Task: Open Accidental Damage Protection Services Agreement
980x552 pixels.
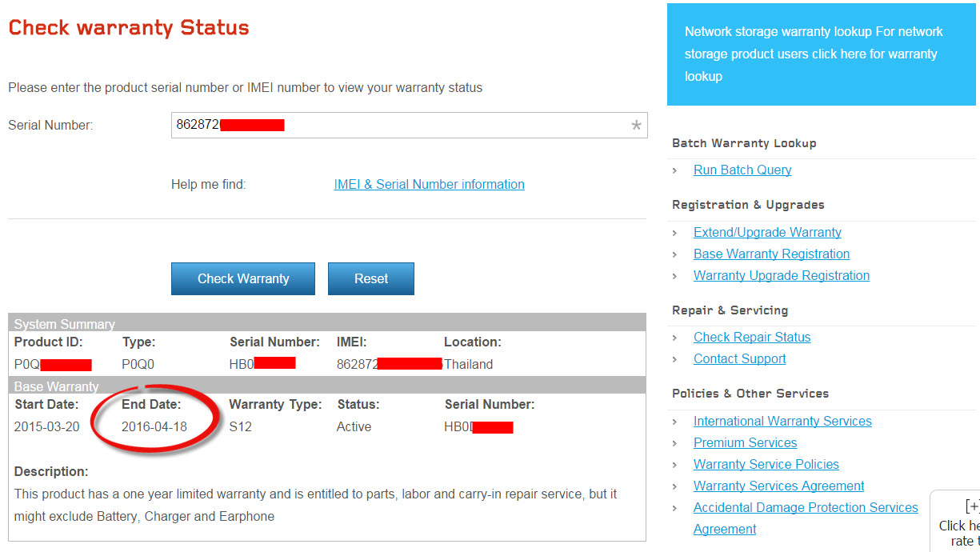Action: (x=805, y=507)
